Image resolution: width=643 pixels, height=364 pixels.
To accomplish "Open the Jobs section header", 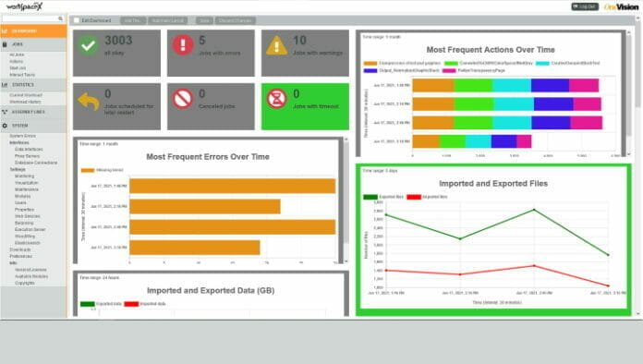I will 33,44.
